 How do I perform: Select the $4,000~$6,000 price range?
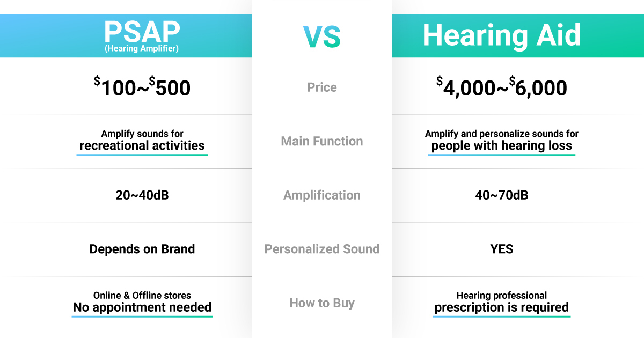pos(501,87)
